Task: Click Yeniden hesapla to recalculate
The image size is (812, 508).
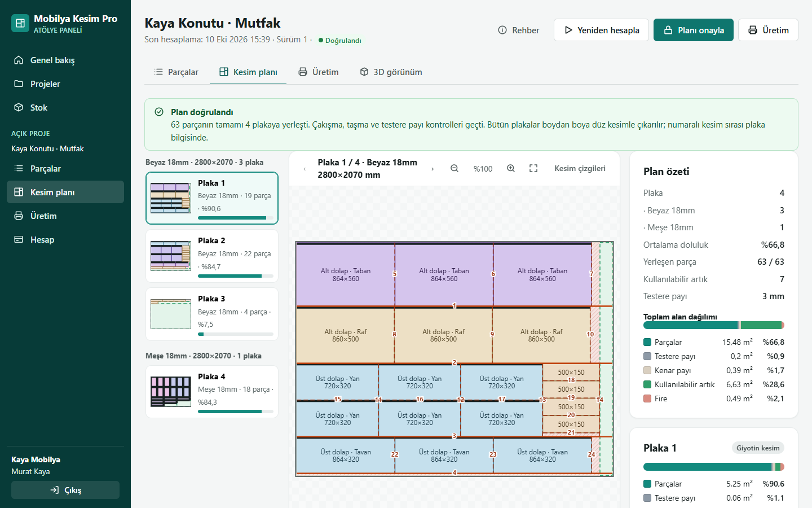Action: click(x=601, y=30)
